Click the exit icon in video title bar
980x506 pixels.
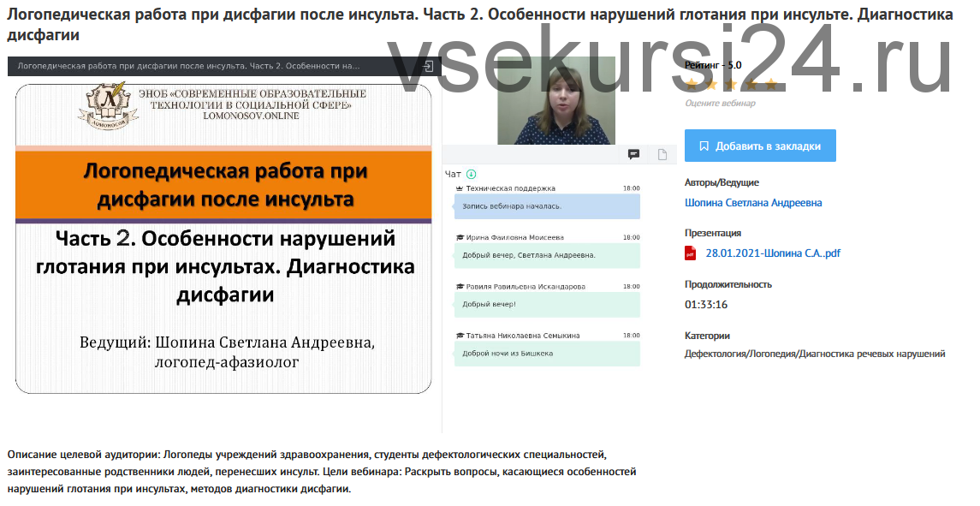[x=428, y=66]
